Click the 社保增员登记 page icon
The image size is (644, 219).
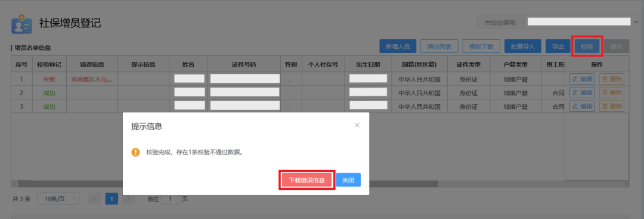tap(21, 24)
